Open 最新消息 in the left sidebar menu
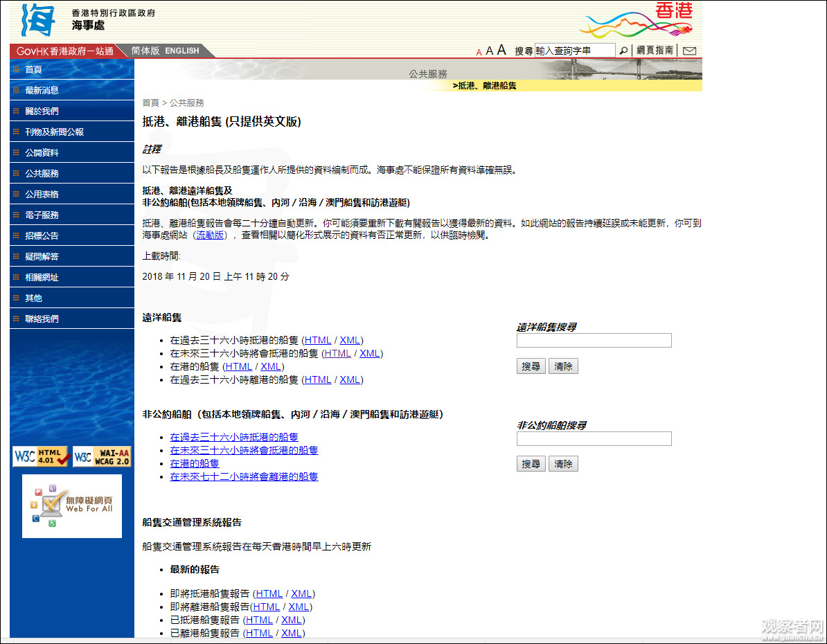 coord(42,90)
